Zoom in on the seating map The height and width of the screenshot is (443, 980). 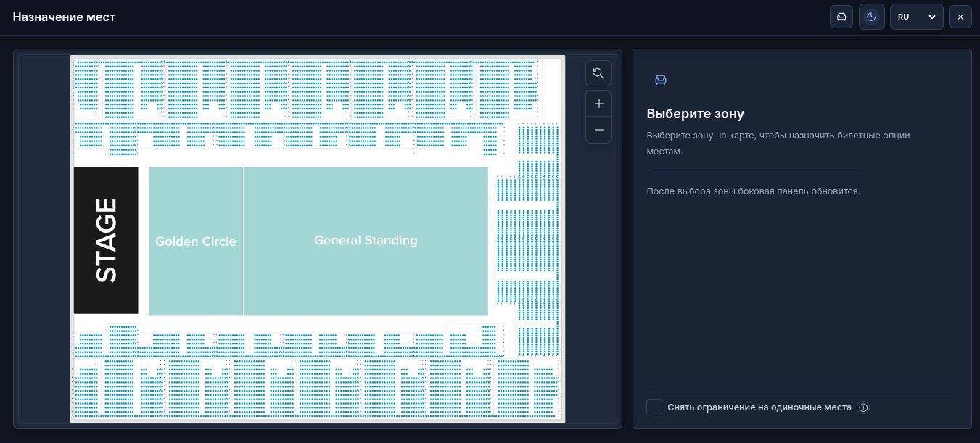[598, 104]
